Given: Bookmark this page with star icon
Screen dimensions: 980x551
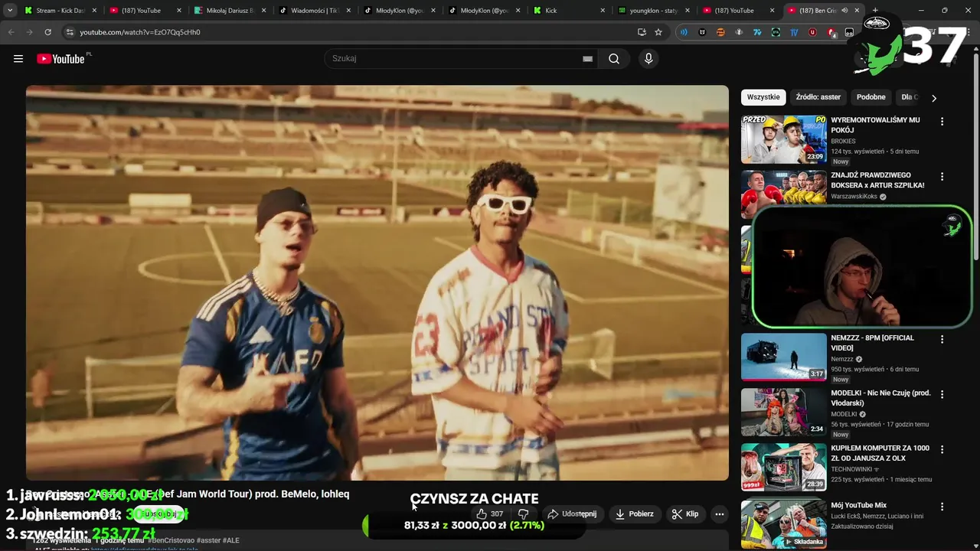Looking at the screenshot, I should pyautogui.click(x=658, y=32).
